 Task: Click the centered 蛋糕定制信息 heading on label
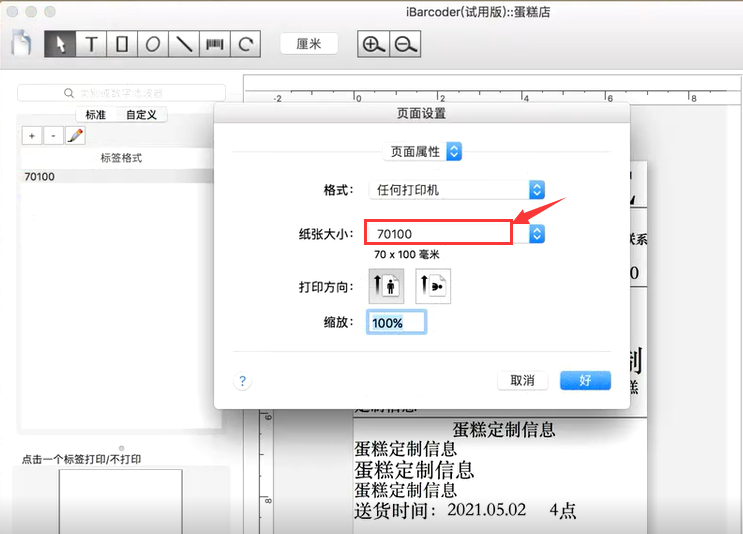click(503, 429)
